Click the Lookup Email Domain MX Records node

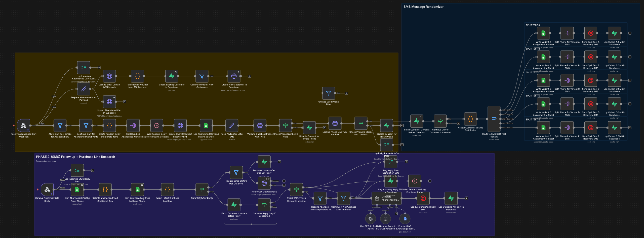click(109, 76)
